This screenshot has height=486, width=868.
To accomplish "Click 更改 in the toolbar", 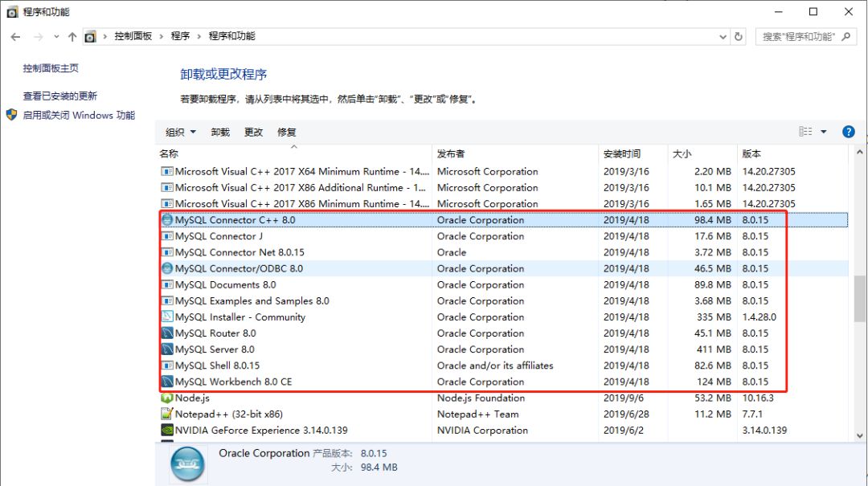I will click(x=253, y=132).
